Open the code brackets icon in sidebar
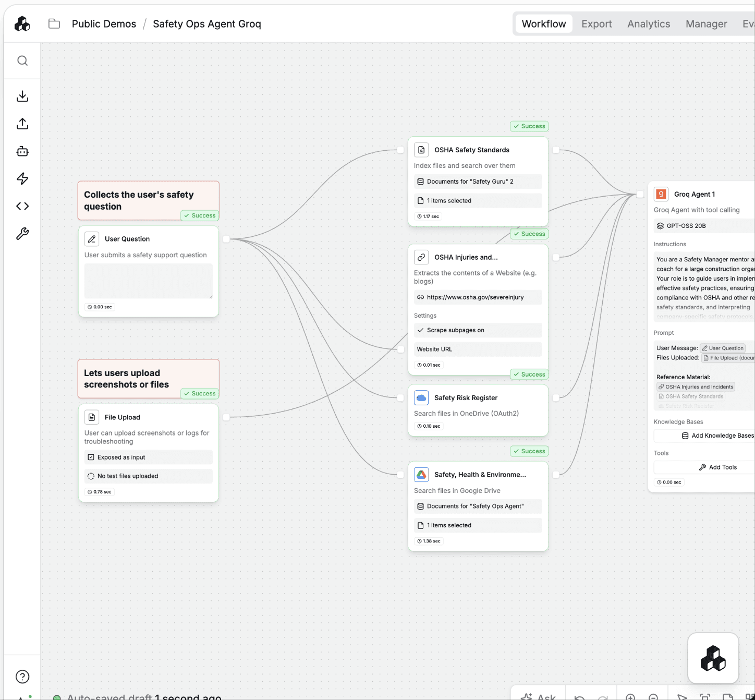Screen dimensions: 755x700 click(22, 206)
